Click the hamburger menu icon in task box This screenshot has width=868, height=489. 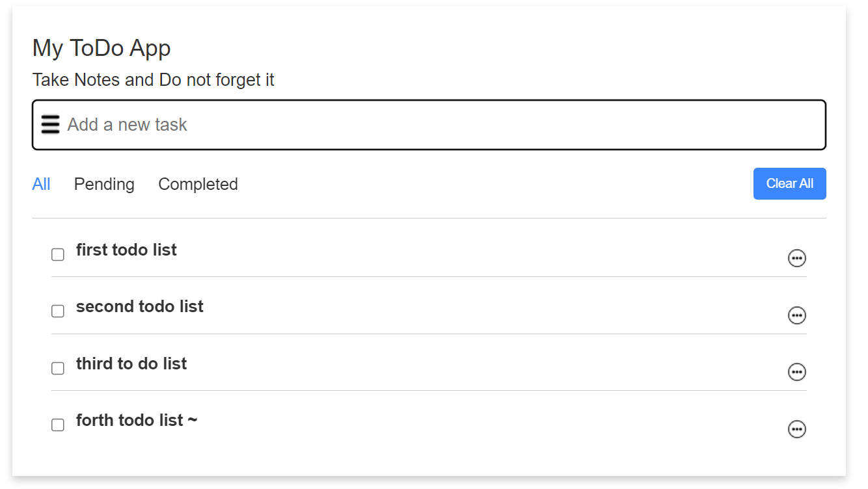(x=50, y=124)
